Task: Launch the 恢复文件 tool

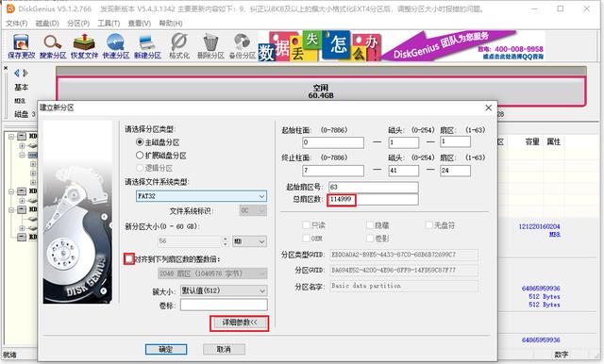Action: 84,46
